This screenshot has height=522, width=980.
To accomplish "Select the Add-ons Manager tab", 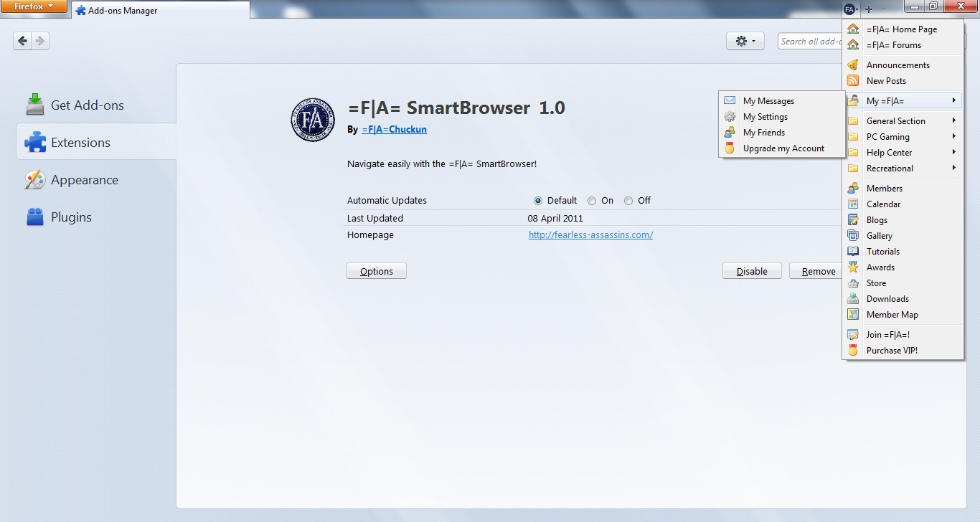I will [161, 10].
